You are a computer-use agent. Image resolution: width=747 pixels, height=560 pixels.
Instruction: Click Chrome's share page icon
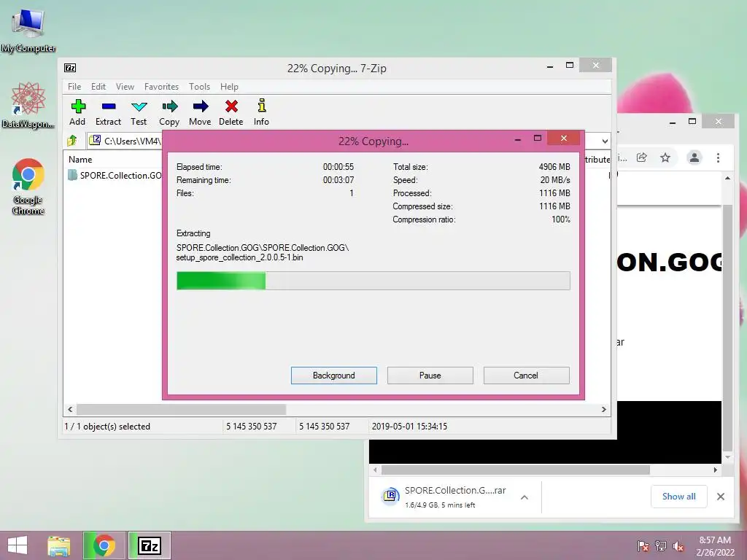point(642,157)
